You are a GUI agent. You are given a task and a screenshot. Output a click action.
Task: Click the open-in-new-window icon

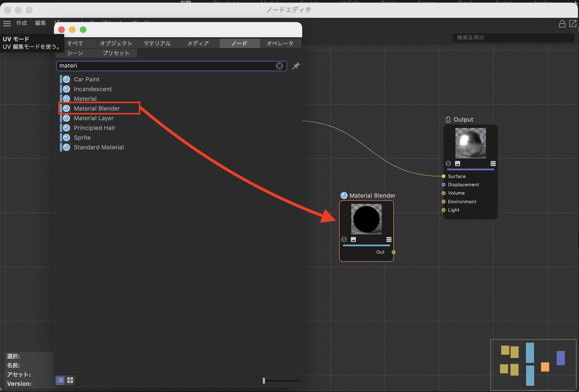point(573,23)
